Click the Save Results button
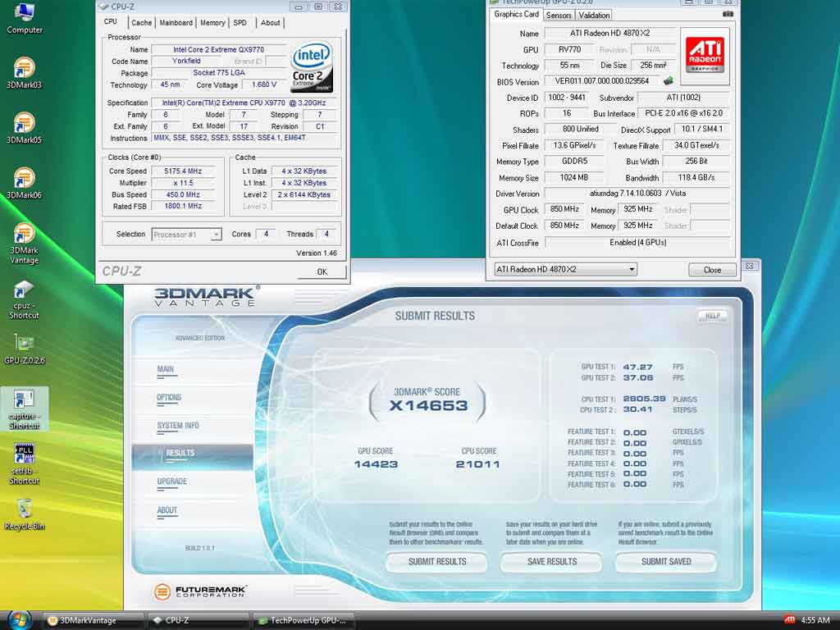The image size is (840, 630). pyautogui.click(x=551, y=561)
